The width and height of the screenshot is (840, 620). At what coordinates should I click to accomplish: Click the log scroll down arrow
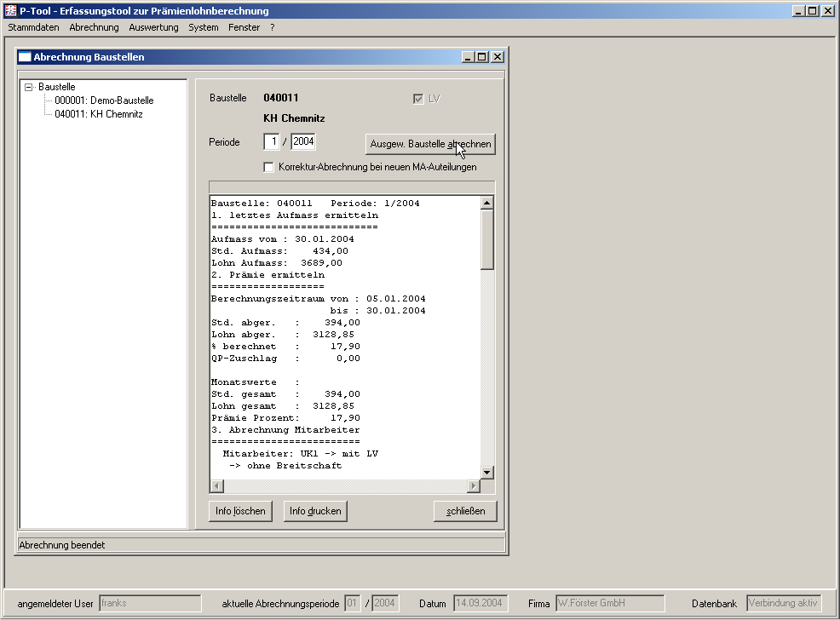coord(487,472)
